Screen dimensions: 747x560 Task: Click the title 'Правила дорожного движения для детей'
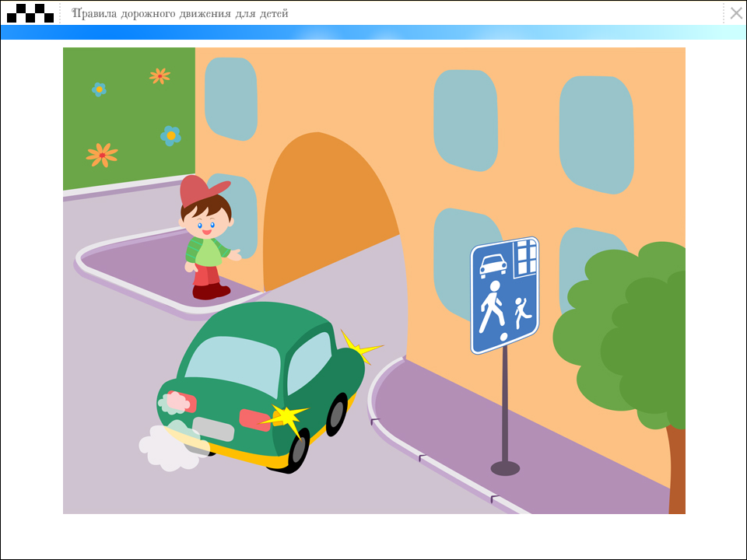(180, 13)
